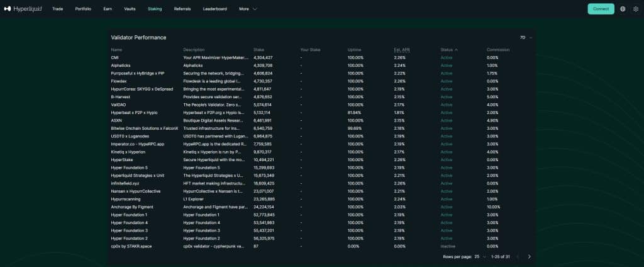Select the Alphaticks validator name
644x267 pixels.
[120, 65]
